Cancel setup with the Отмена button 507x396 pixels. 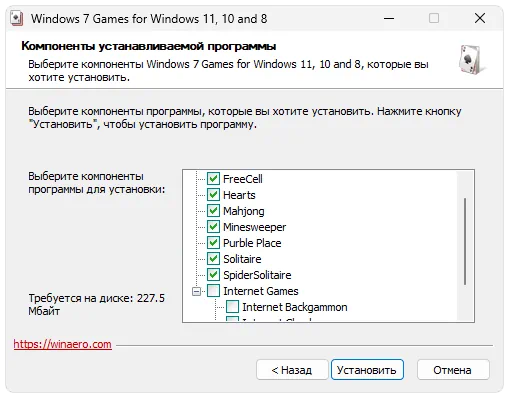coord(453,370)
